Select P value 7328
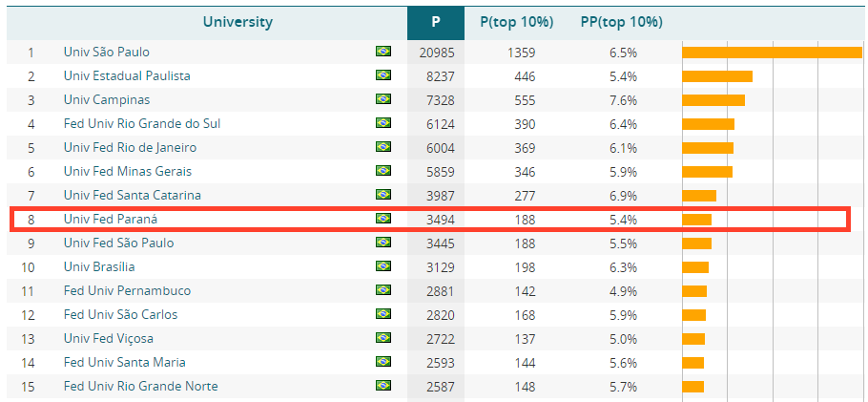This screenshot has height=402, width=868. 440,100
